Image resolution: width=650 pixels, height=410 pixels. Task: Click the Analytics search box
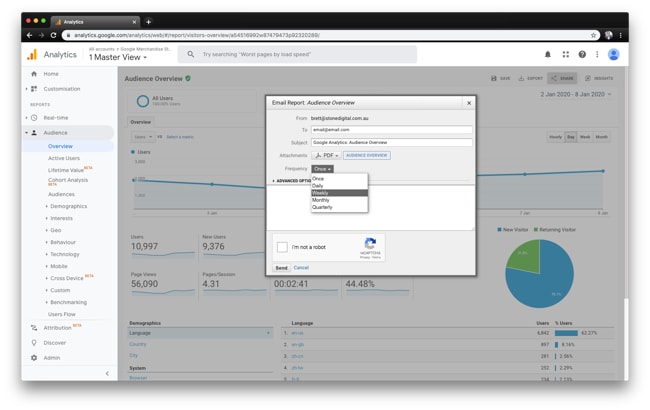coord(297,54)
